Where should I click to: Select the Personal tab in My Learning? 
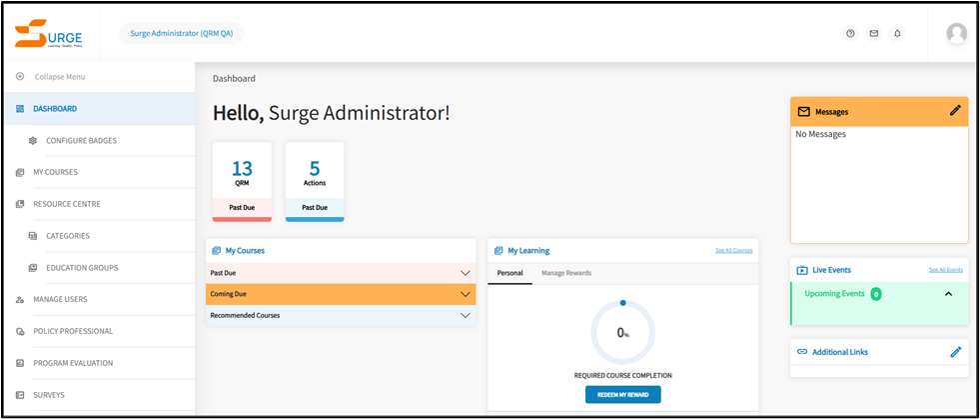(509, 273)
